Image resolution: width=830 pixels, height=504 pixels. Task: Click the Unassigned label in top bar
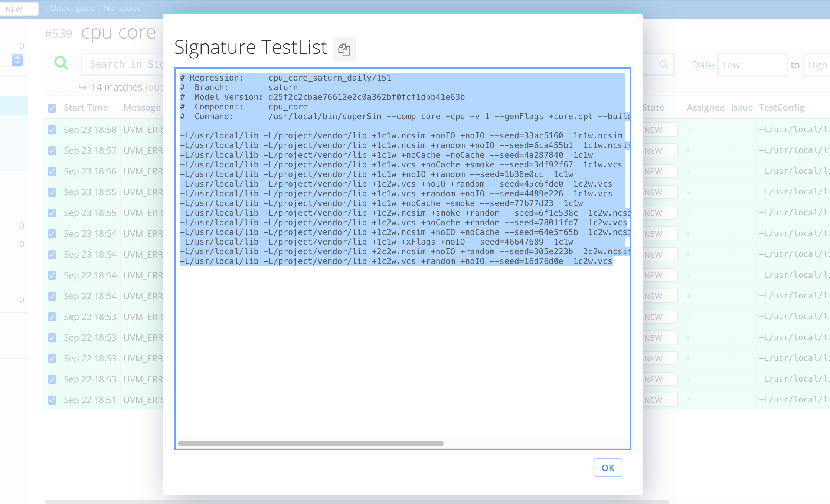click(73, 8)
